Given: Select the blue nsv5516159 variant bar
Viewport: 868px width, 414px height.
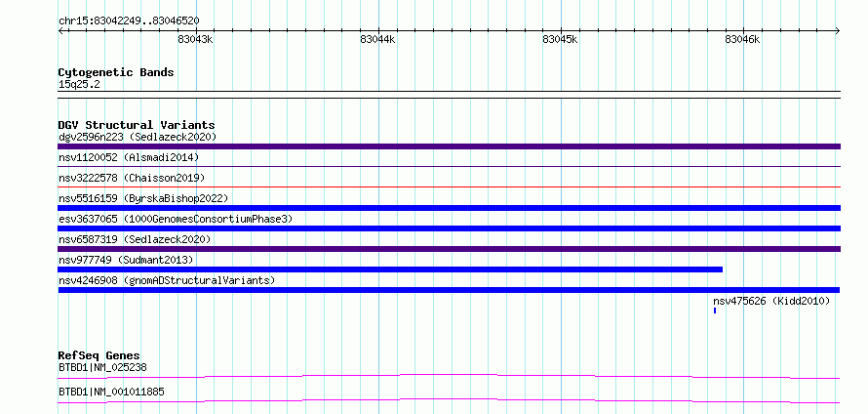Looking at the screenshot, I should pos(449,208).
